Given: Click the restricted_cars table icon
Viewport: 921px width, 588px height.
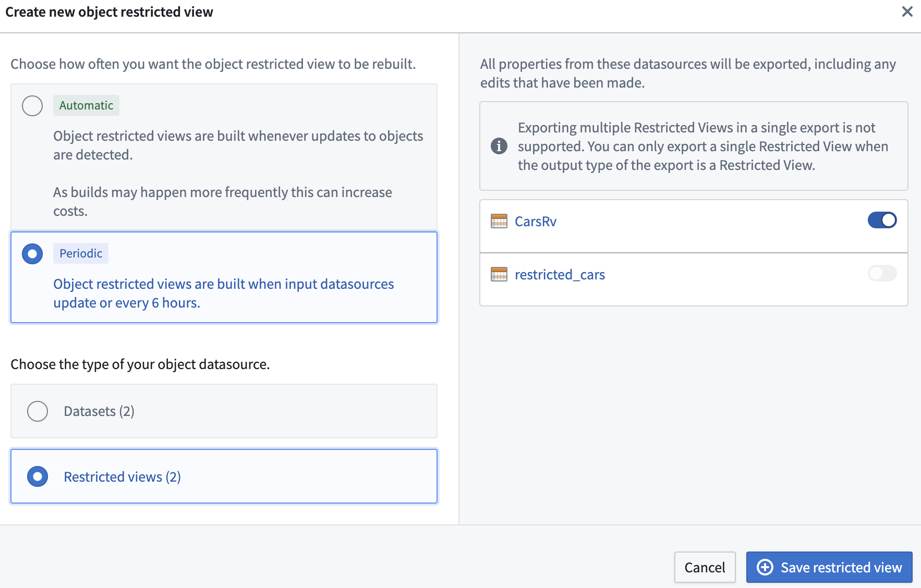Looking at the screenshot, I should tap(499, 274).
